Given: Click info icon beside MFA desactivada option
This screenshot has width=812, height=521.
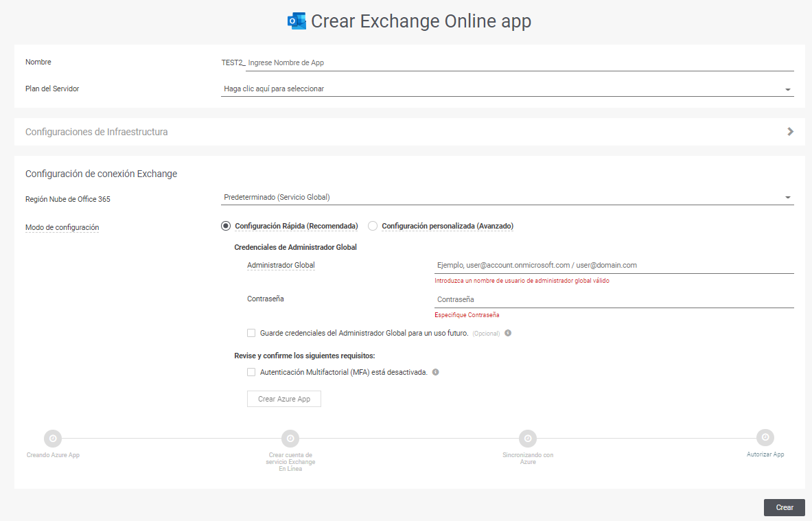Looking at the screenshot, I should point(436,372).
